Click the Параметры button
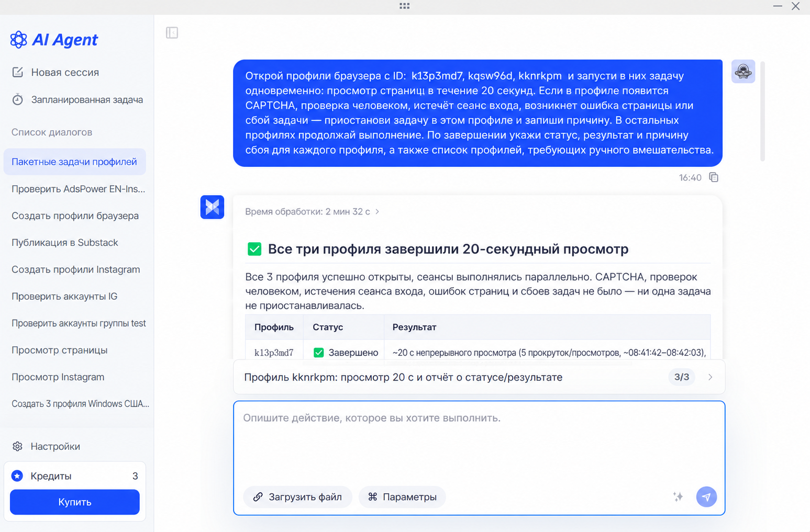Viewport: 810px width, 532px height. (402, 497)
